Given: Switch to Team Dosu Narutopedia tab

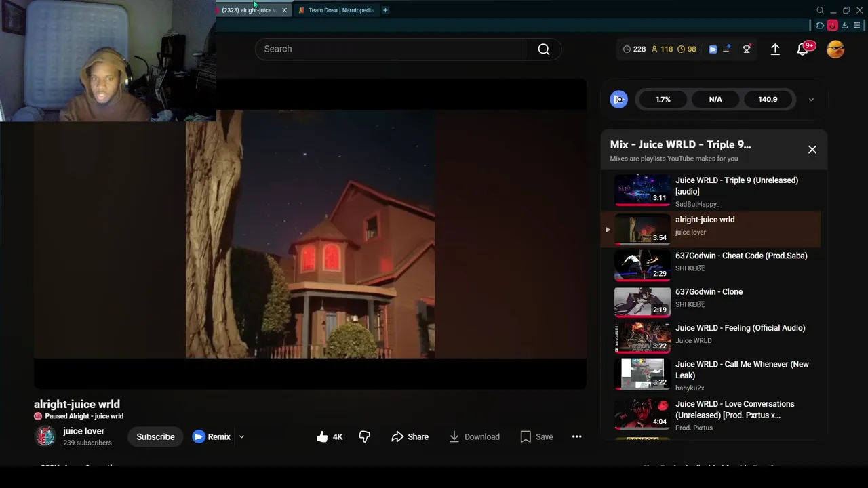Looking at the screenshot, I should click(x=336, y=10).
